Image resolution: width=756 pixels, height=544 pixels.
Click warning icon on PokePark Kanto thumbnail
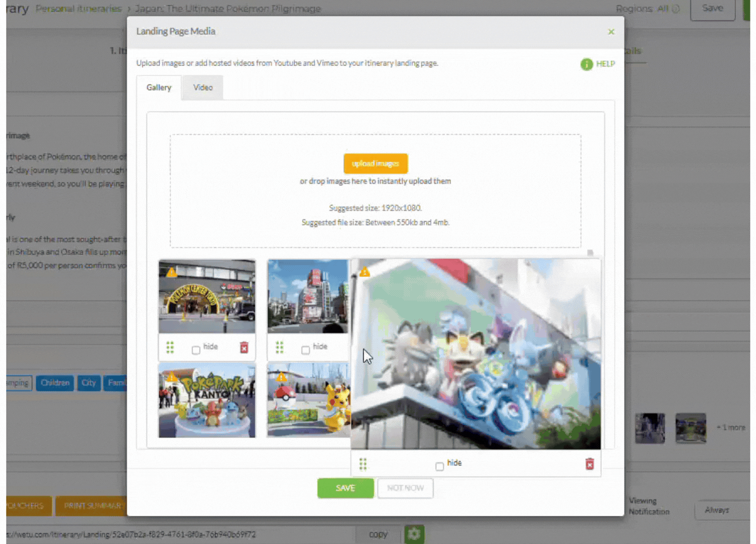[172, 377]
